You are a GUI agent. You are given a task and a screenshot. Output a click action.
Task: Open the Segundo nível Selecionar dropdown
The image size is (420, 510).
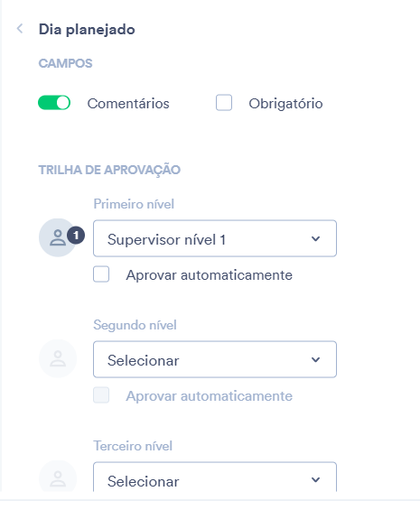coord(215,359)
